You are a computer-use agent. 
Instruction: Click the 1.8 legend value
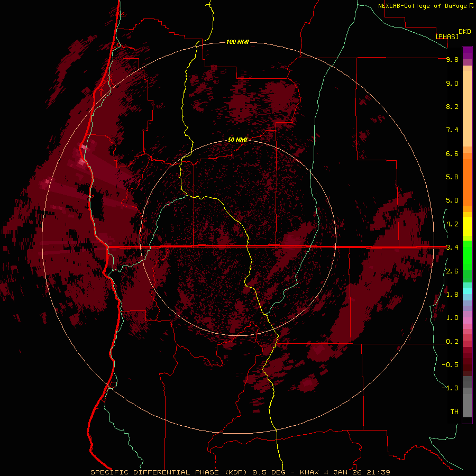pyautogui.click(x=452, y=295)
